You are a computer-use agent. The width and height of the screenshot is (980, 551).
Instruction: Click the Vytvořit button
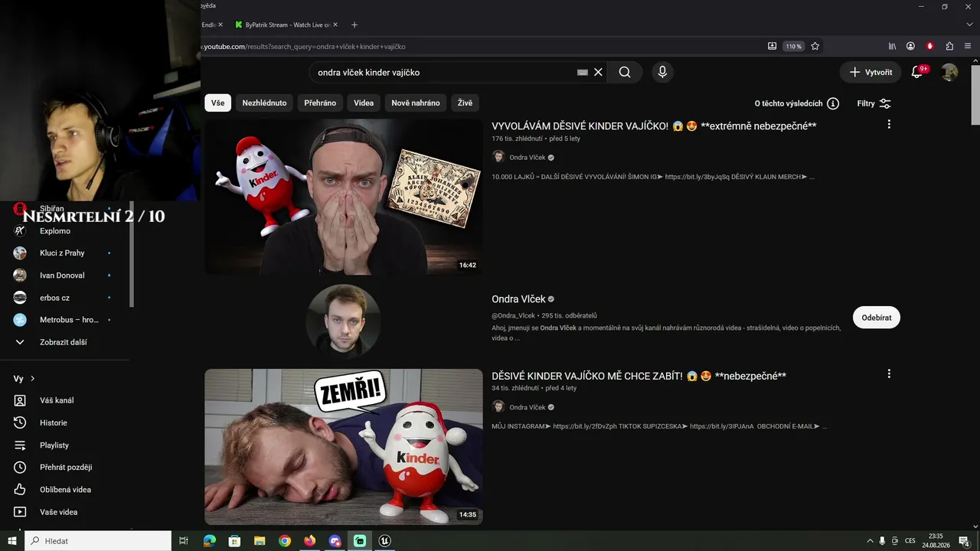click(871, 72)
